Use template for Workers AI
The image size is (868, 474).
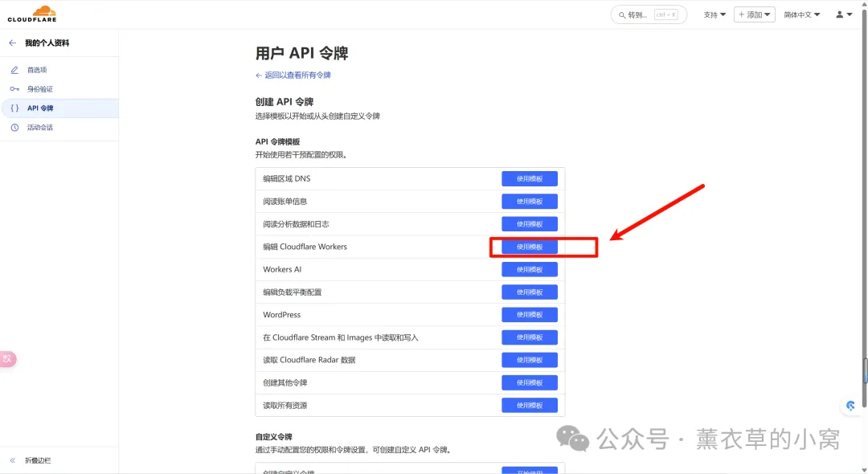coord(529,269)
